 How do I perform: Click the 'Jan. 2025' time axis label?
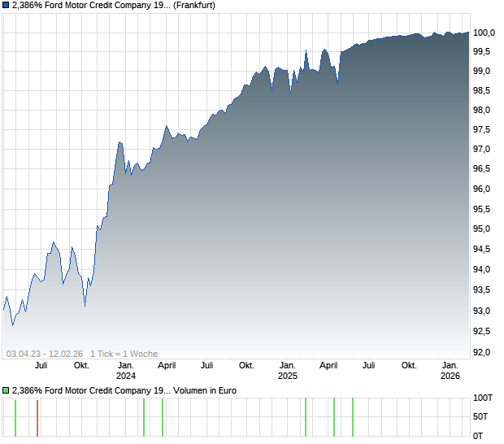(x=288, y=370)
